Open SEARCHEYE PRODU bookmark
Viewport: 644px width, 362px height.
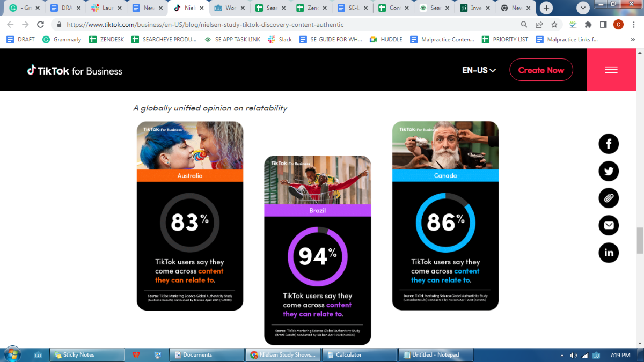pos(164,39)
